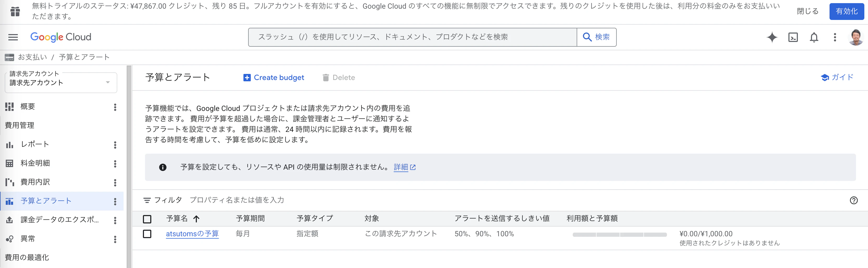
Task: Click この請求先アカウント cell
Action: click(401, 234)
